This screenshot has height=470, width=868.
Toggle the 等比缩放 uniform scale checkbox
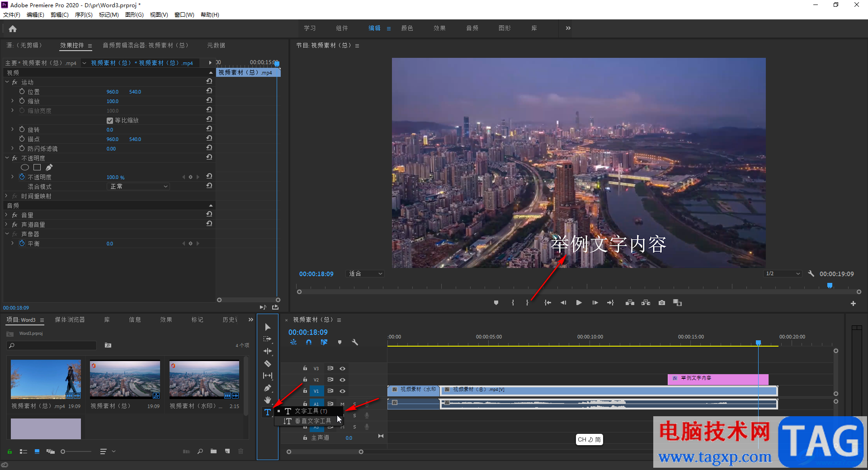(110, 121)
